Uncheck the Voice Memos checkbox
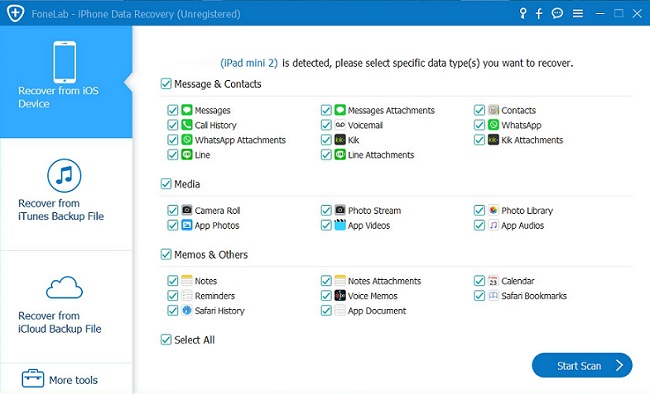 pos(326,296)
